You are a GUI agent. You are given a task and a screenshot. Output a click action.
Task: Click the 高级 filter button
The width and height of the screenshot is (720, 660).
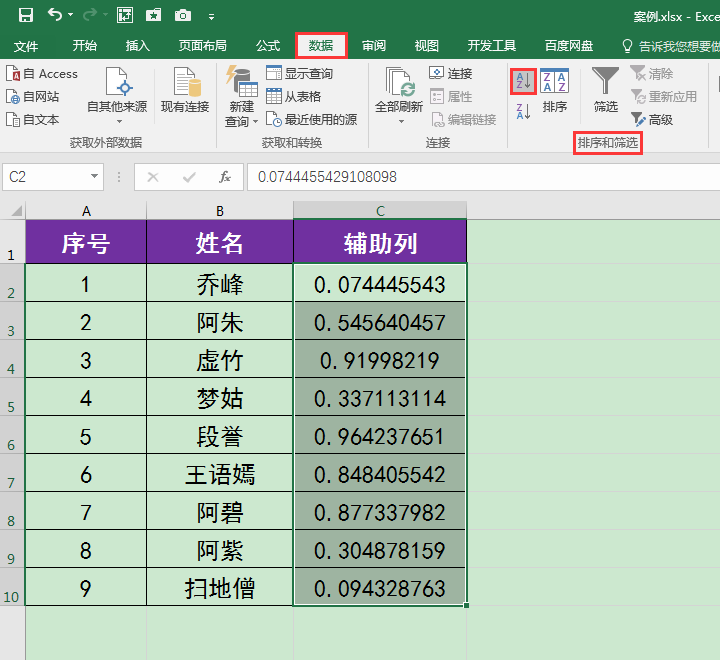[x=652, y=119]
